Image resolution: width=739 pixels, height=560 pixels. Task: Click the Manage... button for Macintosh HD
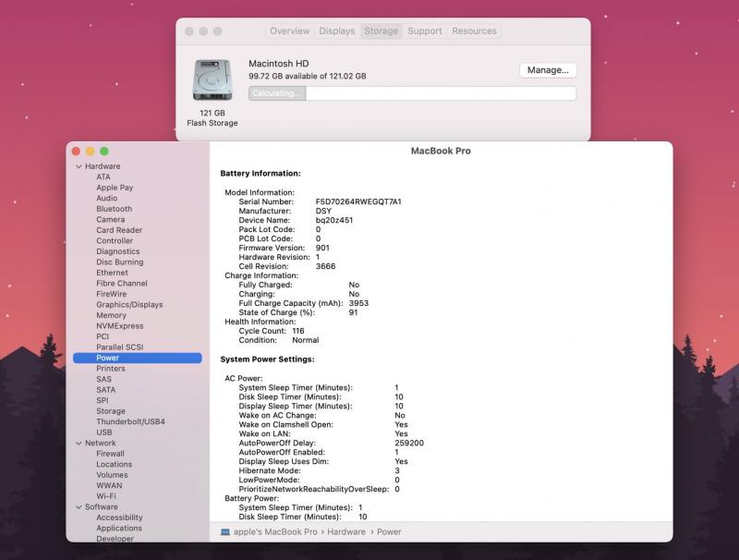(x=548, y=70)
